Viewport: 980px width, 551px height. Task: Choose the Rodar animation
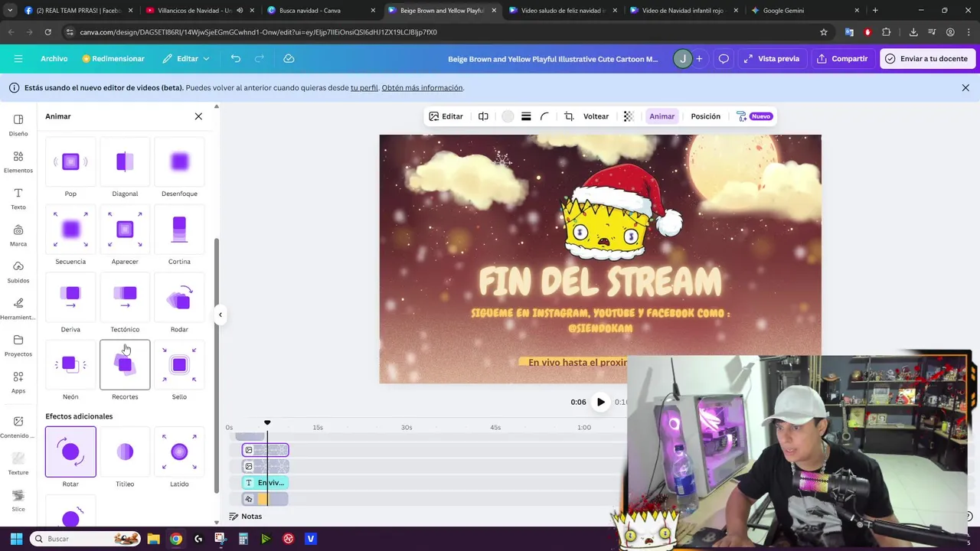179,297
